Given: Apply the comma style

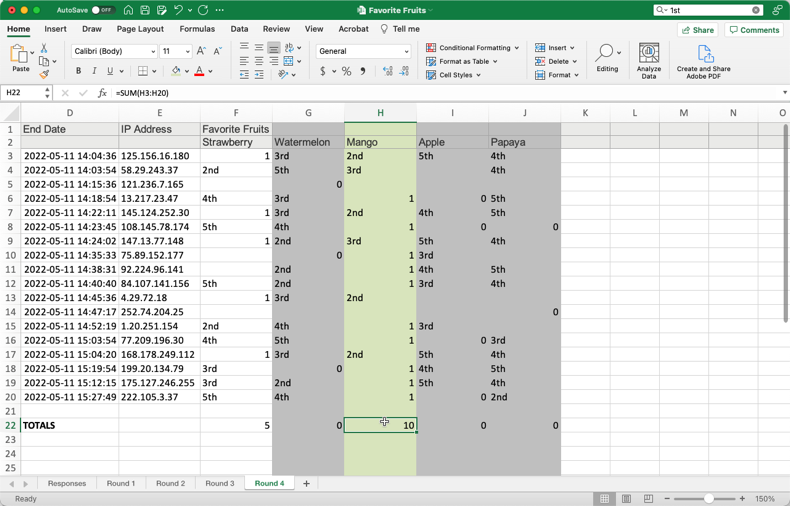Looking at the screenshot, I should click(x=363, y=72).
